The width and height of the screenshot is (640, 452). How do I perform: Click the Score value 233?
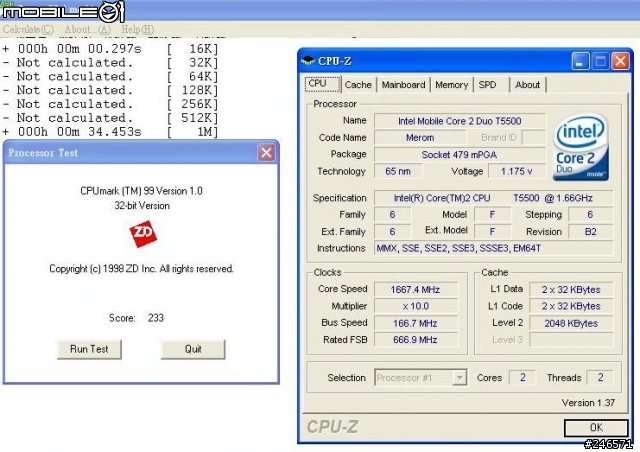(x=156, y=318)
